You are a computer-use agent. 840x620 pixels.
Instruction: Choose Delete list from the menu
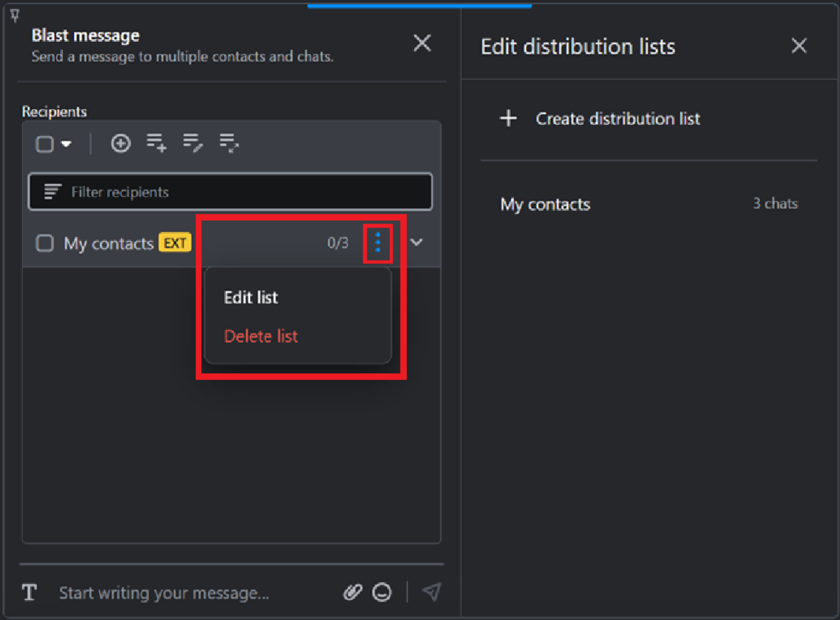click(261, 336)
